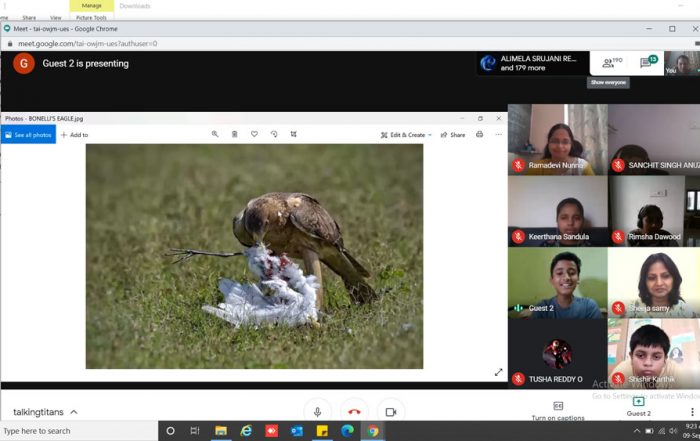
Task: Click Picture Tools tab in File Explorer
Action: [91, 17]
